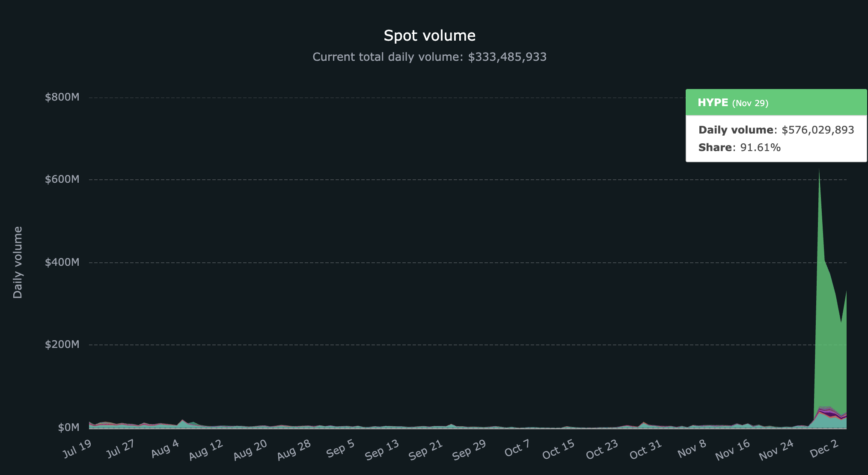Click the $400M y-axis label
This screenshot has height=475, width=868.
62,262
